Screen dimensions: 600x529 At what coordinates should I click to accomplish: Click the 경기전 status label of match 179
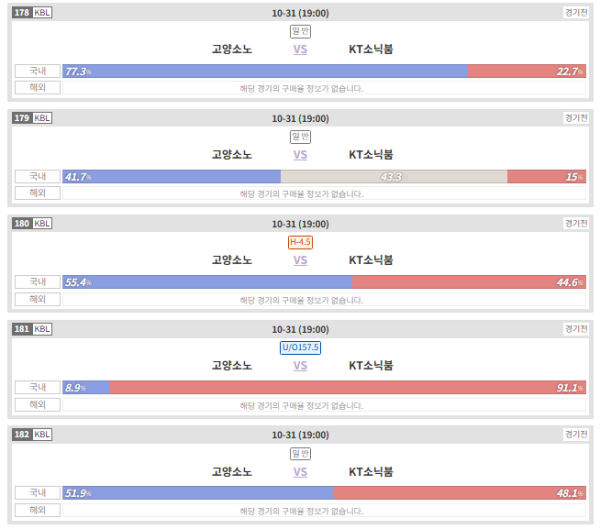[x=576, y=118]
